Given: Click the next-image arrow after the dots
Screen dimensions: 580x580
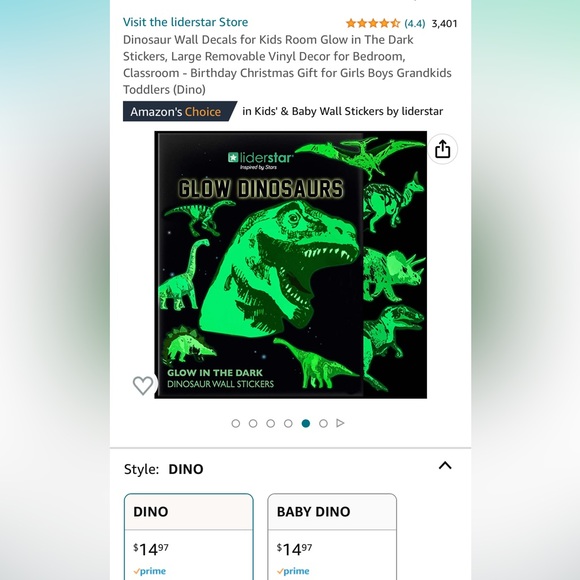Looking at the screenshot, I should (340, 423).
